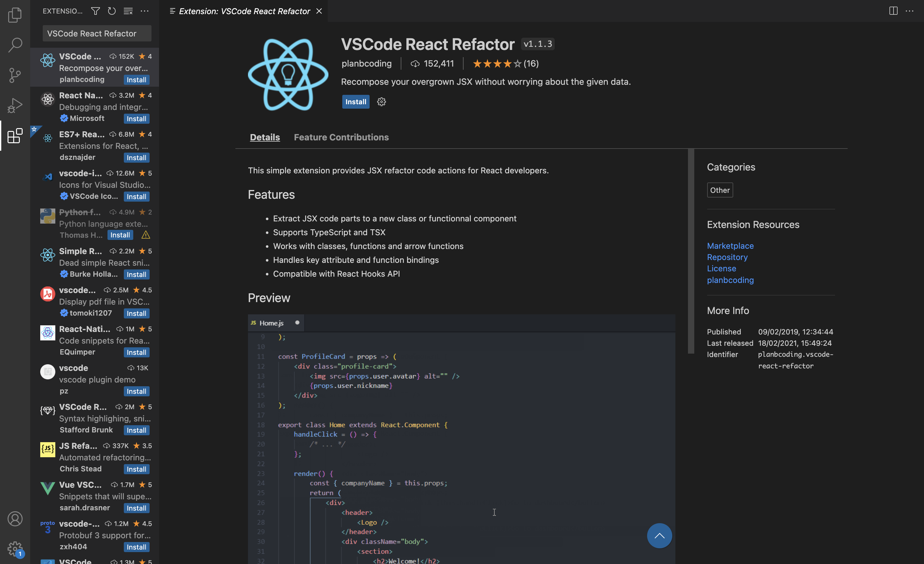Expand the overflow menu with three dots
The height and width of the screenshot is (564, 924).
[x=145, y=11]
